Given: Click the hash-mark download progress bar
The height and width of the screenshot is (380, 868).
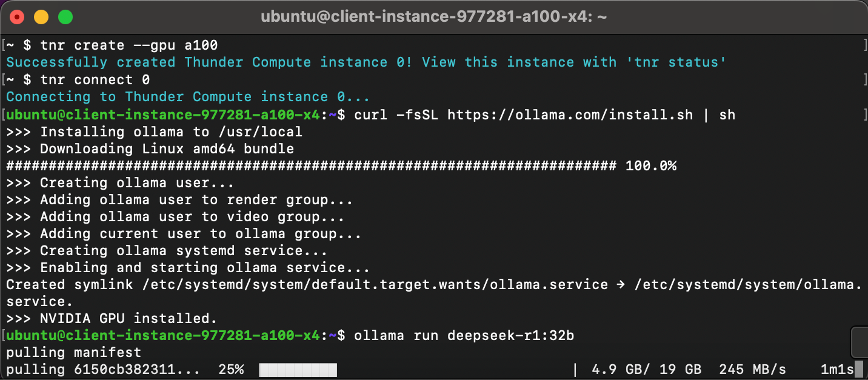Looking at the screenshot, I should click(311, 166).
